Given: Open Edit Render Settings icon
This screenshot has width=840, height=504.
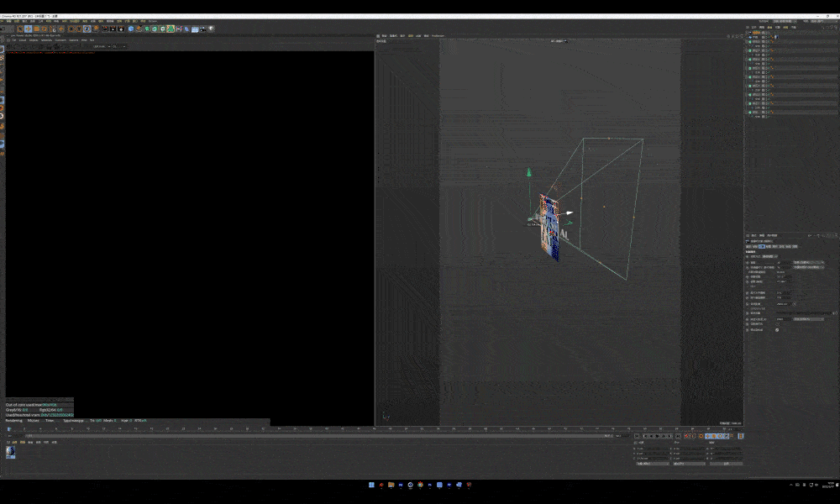Looking at the screenshot, I should pos(120,29).
